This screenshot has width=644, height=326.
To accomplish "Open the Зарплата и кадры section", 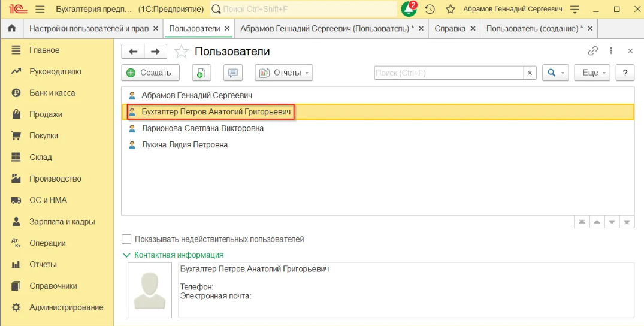I will (62, 222).
